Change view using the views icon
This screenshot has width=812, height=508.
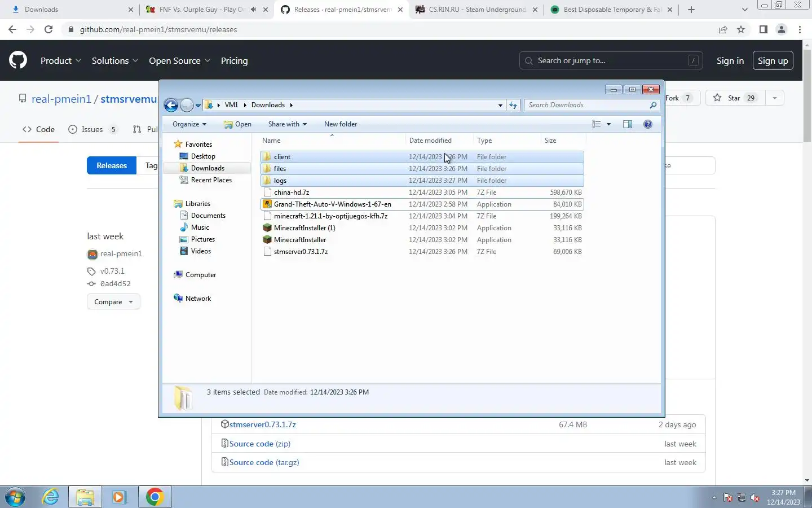(597, 124)
